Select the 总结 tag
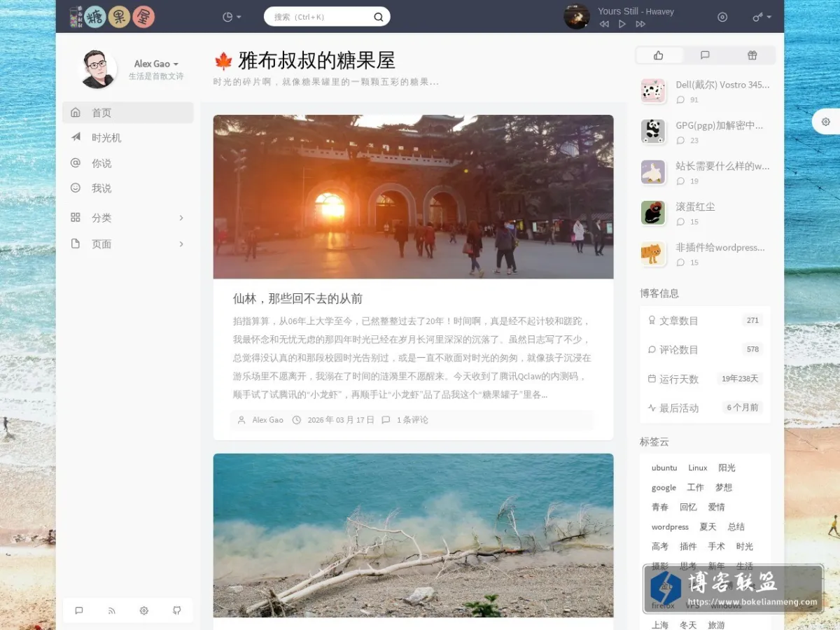 point(736,526)
